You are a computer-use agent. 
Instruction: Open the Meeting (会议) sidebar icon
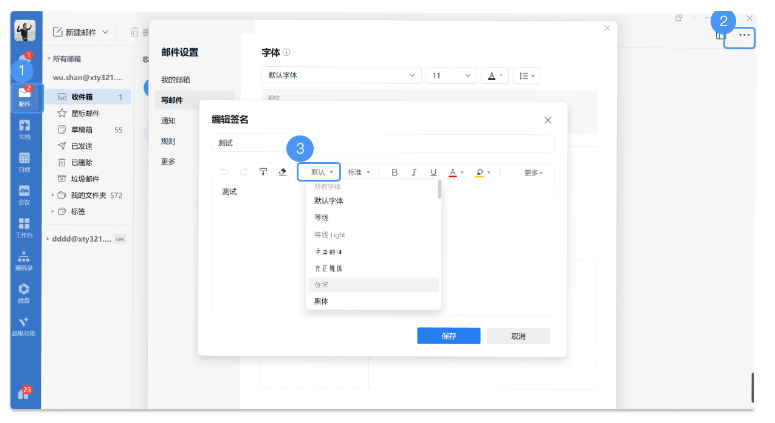coord(24,194)
